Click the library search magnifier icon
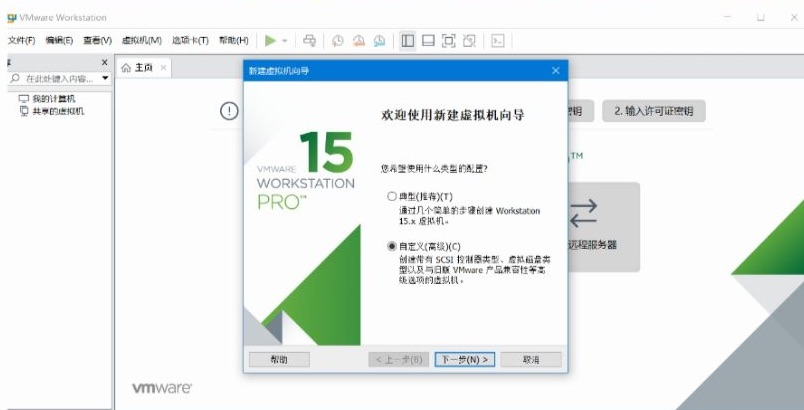This screenshot has width=804, height=410. [x=15, y=78]
